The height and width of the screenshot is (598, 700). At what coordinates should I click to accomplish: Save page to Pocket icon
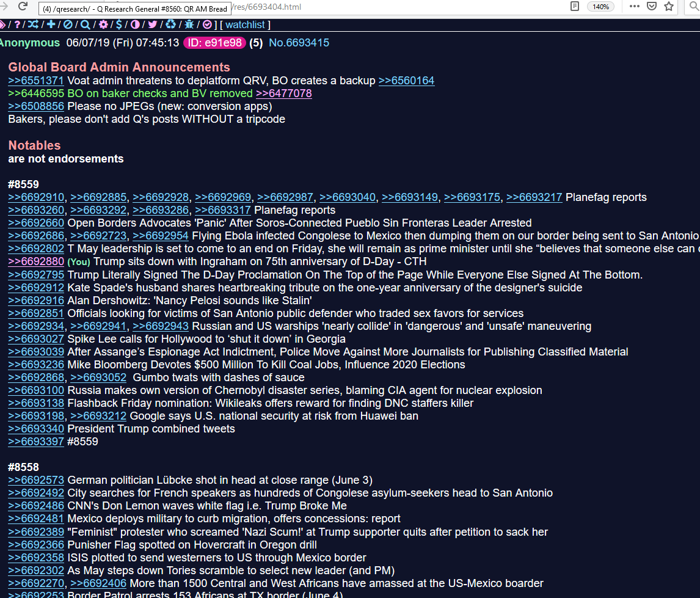(x=652, y=6)
